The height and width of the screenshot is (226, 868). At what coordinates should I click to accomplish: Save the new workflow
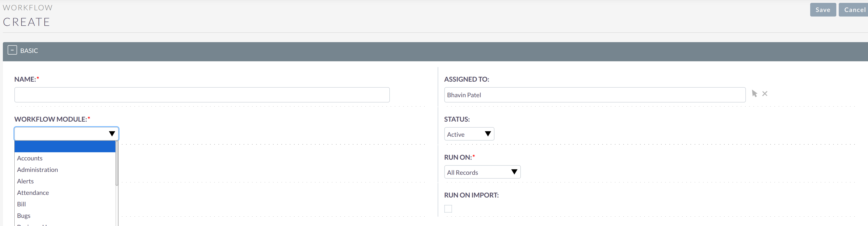coord(822,10)
